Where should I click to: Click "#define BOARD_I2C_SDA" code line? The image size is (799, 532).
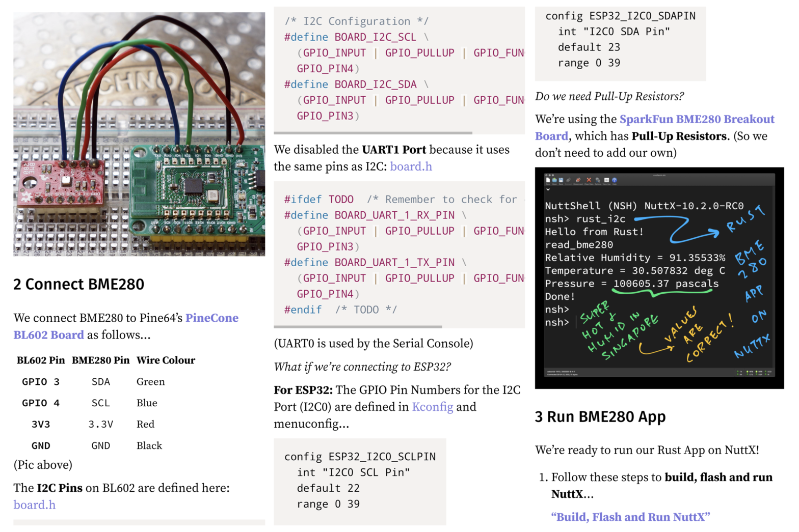click(356, 85)
